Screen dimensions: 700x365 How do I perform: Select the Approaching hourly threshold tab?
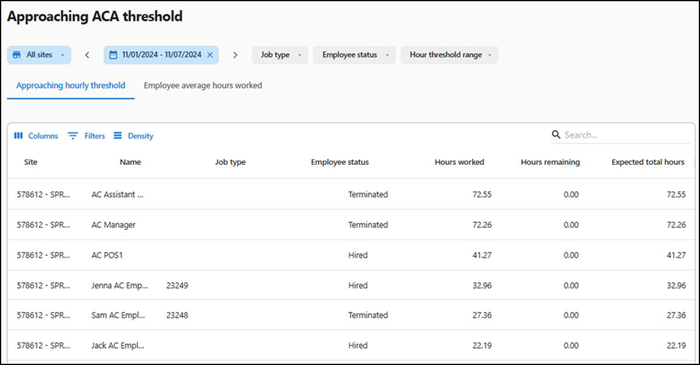pos(71,86)
